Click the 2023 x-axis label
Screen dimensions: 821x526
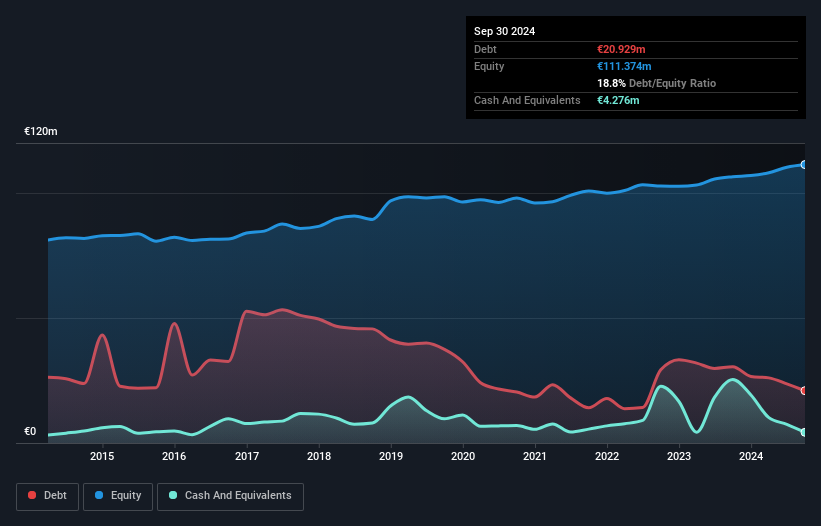(679, 456)
